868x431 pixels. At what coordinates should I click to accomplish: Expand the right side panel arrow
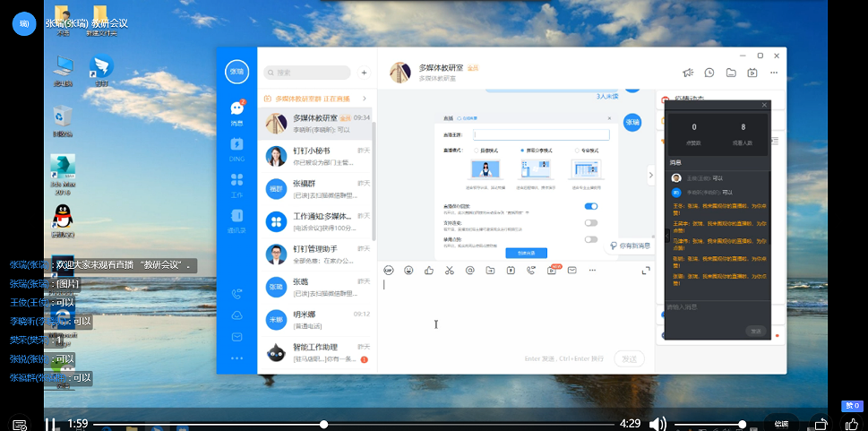(x=651, y=175)
